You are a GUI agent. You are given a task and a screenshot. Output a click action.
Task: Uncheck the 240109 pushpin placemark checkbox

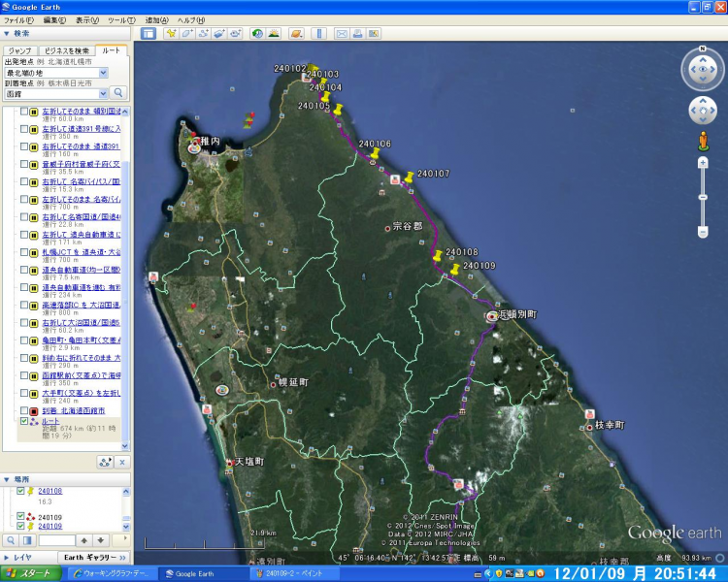(x=20, y=526)
